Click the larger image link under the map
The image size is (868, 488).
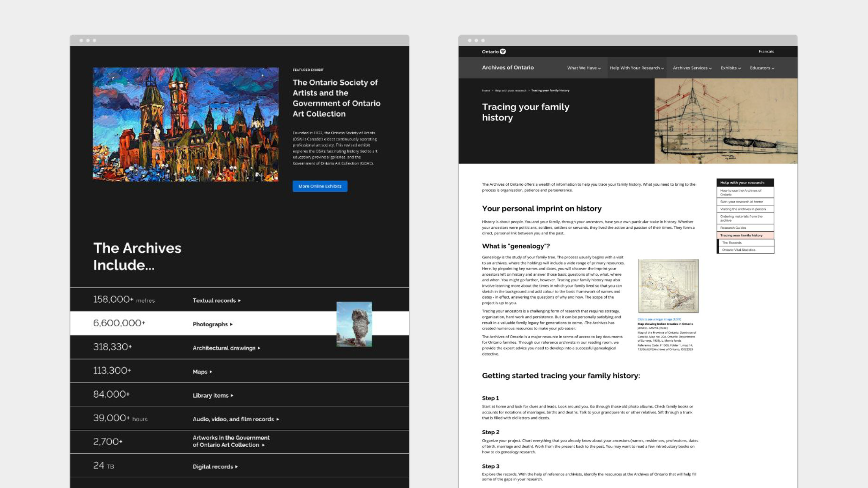coord(659,319)
